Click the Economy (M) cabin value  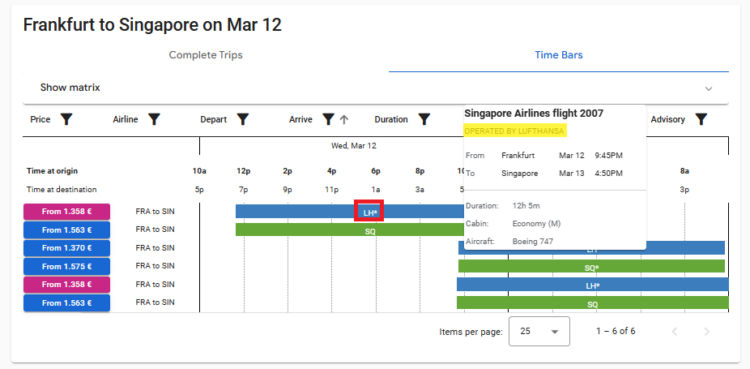pos(536,224)
